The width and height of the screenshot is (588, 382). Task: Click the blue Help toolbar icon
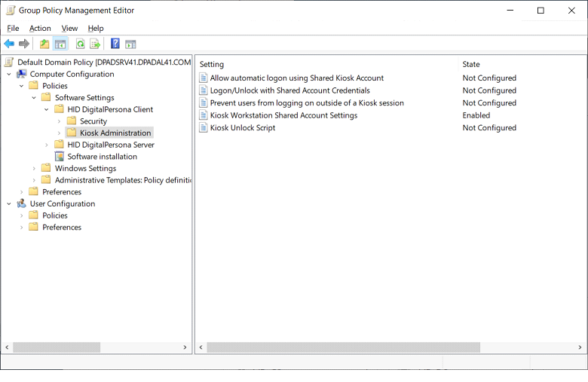coord(115,44)
